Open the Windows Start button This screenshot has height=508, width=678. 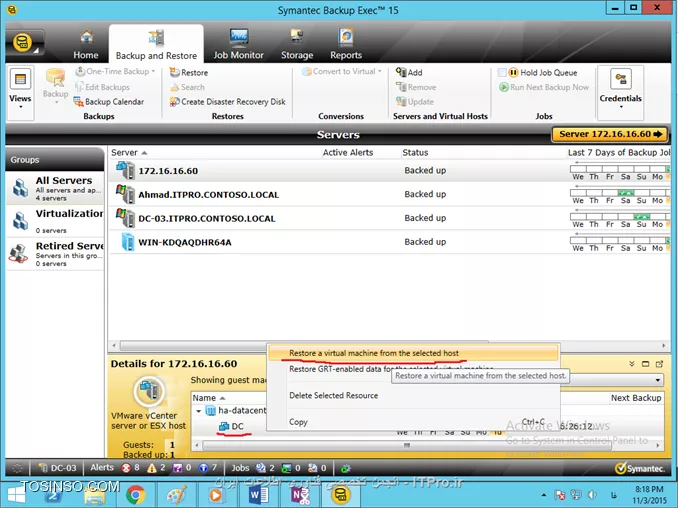pyautogui.click(x=16, y=495)
